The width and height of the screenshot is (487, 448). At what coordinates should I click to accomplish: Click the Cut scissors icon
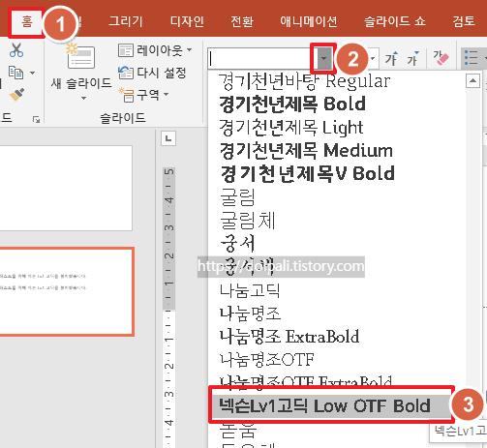click(x=16, y=50)
